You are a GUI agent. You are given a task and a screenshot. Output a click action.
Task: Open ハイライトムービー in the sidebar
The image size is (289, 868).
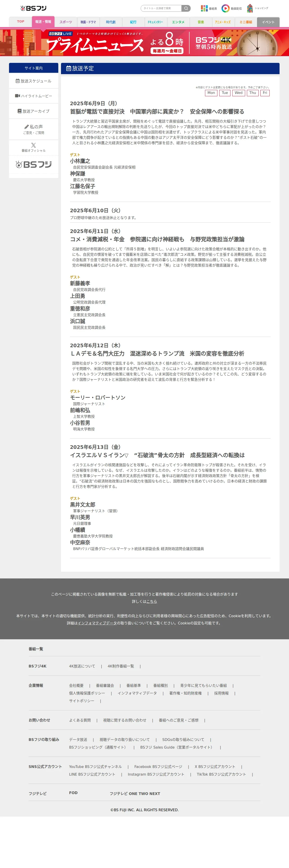coord(33,96)
